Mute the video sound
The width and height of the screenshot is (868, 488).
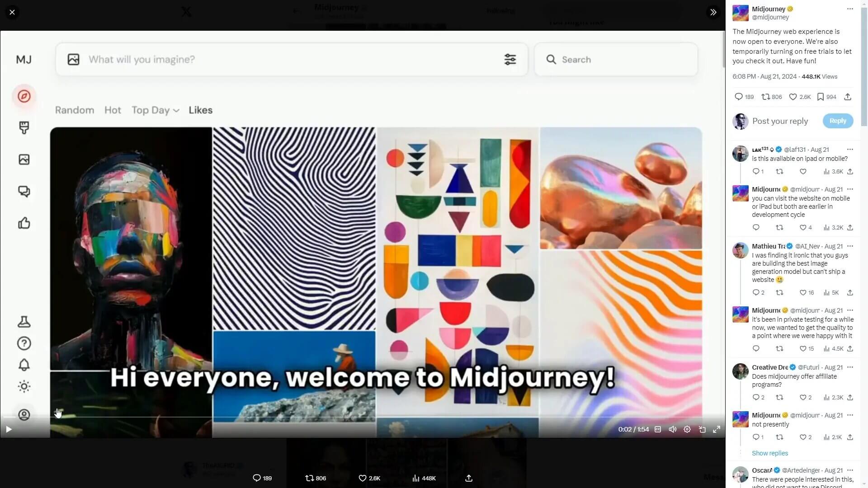[672, 429]
